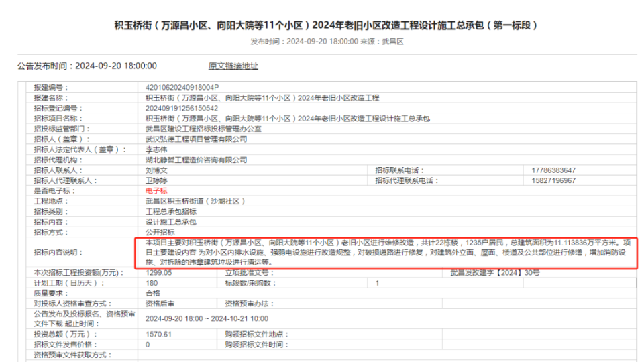Click the 立项批准文号 label
Viewport: 644px width, 362px height.
coord(250,273)
